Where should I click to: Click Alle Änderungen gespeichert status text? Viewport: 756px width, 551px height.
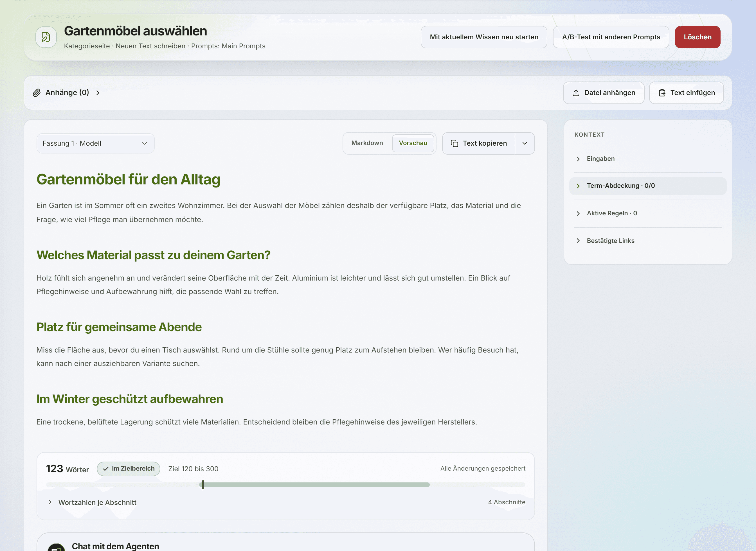(483, 469)
